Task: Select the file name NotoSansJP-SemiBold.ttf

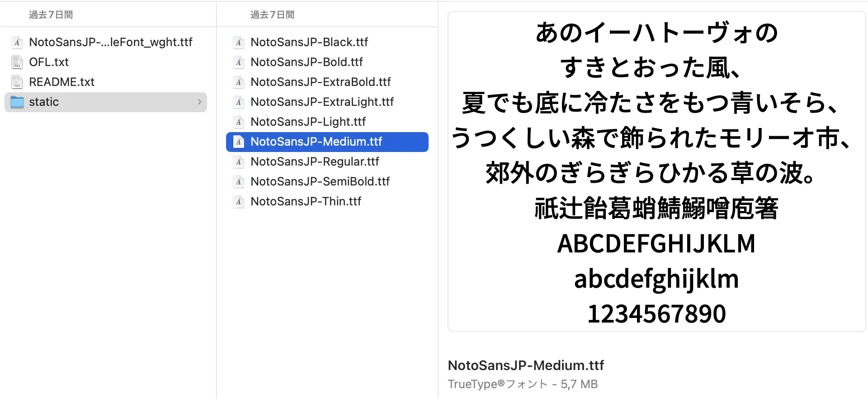Action: (320, 181)
